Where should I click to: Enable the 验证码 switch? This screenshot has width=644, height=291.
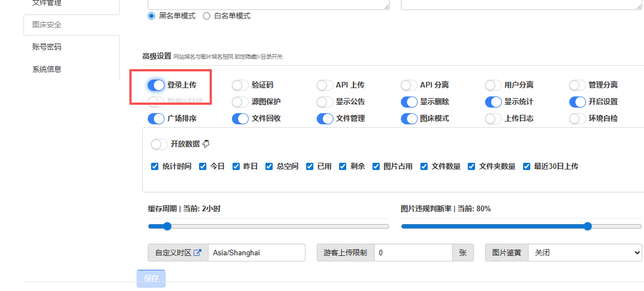[x=240, y=85]
